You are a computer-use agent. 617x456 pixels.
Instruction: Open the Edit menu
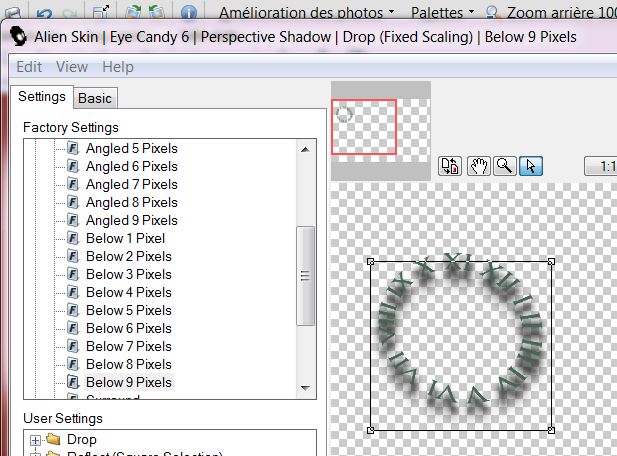pos(29,67)
